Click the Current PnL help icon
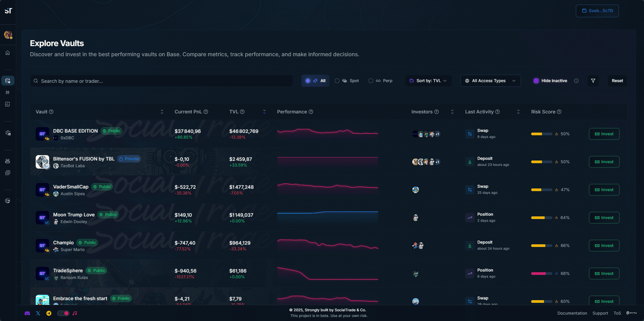Viewport: 644px width, 321px height. click(206, 112)
